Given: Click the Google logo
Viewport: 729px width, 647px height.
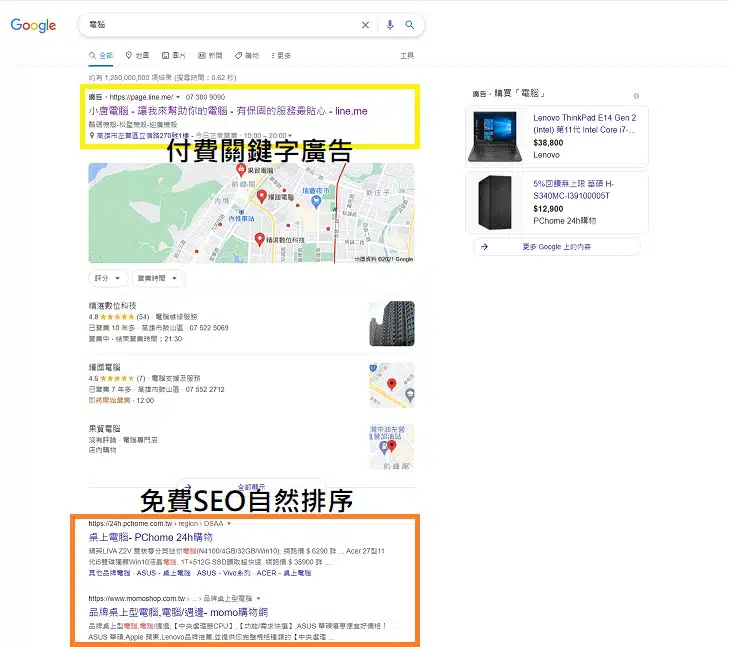Looking at the screenshot, I should coord(33,25).
